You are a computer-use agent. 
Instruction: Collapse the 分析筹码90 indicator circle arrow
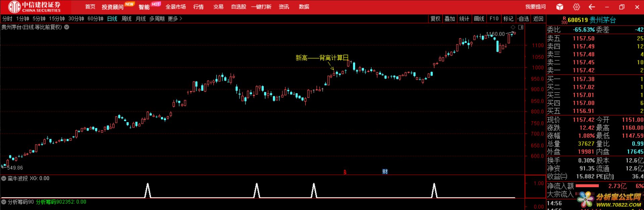click(4, 202)
